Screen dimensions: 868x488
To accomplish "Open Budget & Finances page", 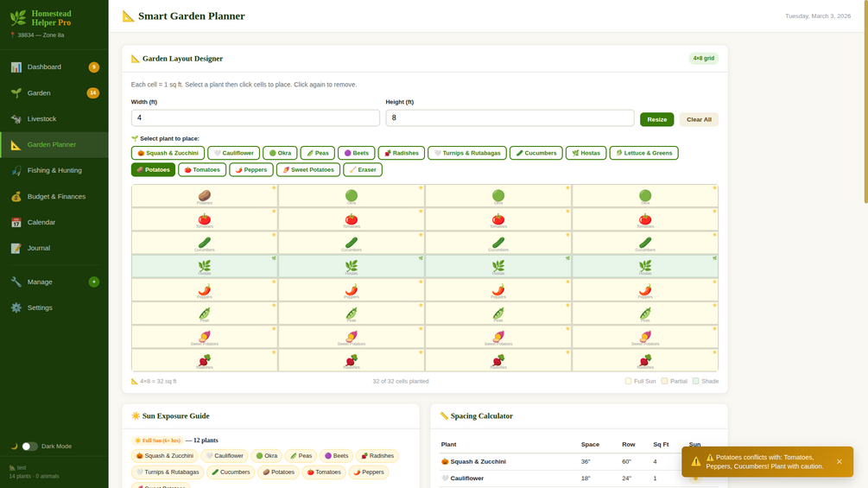I will [x=56, y=196].
